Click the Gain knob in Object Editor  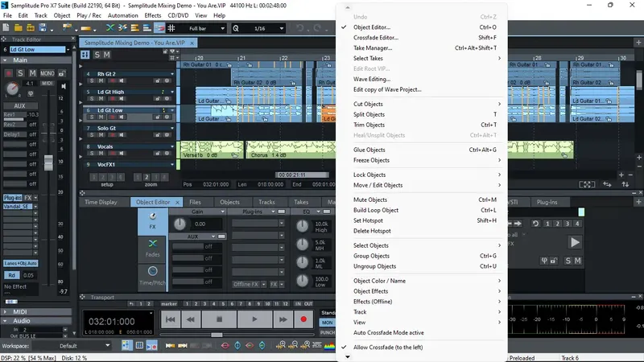[180, 224]
